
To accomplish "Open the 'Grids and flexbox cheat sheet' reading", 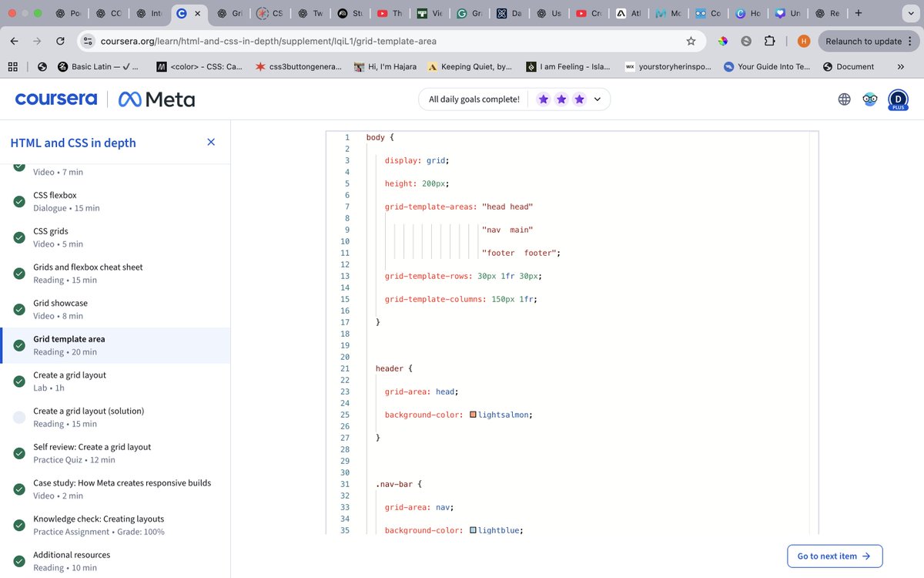I will 87,267.
